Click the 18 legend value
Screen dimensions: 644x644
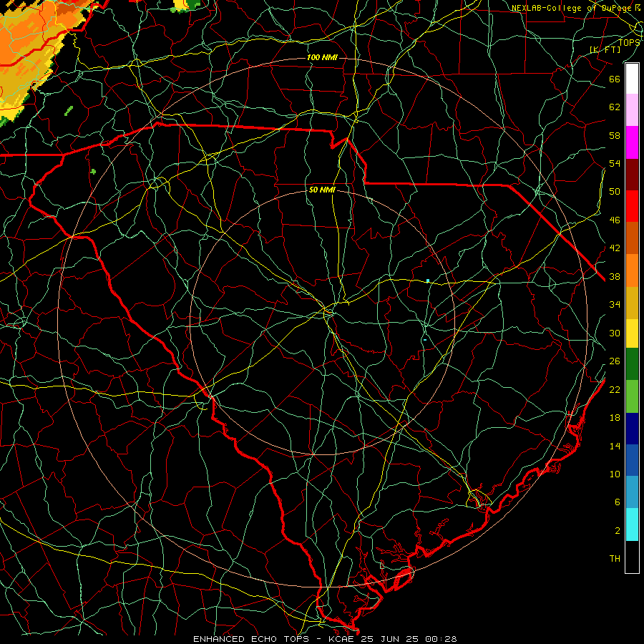(x=615, y=418)
